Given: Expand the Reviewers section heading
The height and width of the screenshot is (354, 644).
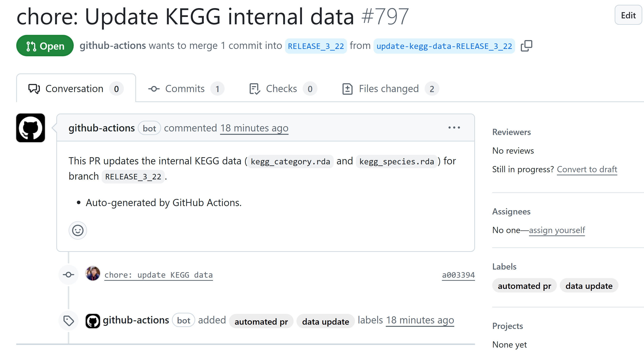Looking at the screenshot, I should 511,132.
